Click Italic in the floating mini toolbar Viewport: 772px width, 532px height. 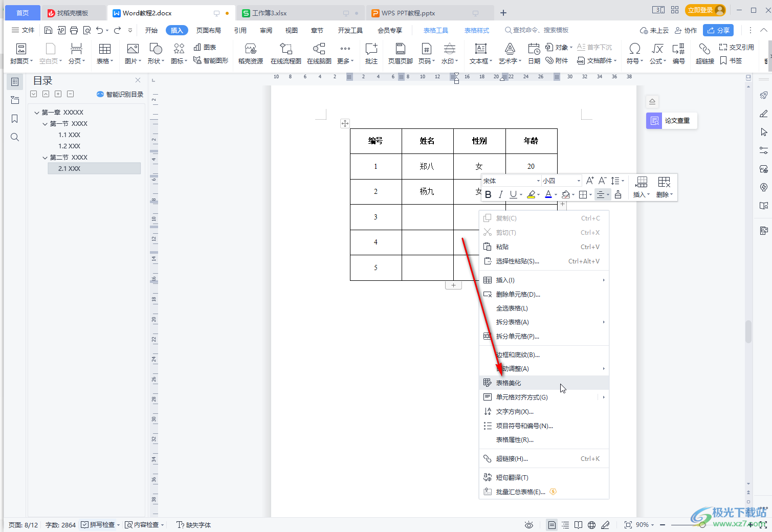click(500, 194)
